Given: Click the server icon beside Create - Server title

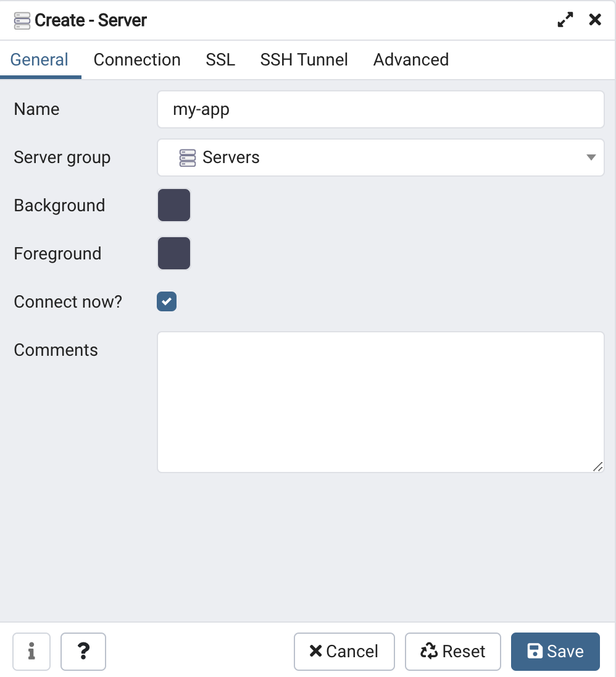Looking at the screenshot, I should (22, 21).
